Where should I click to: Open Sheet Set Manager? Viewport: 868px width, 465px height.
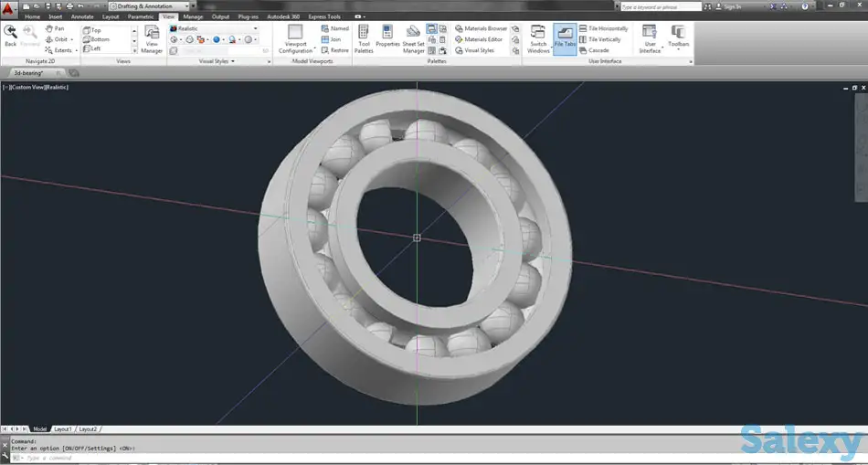(x=413, y=39)
